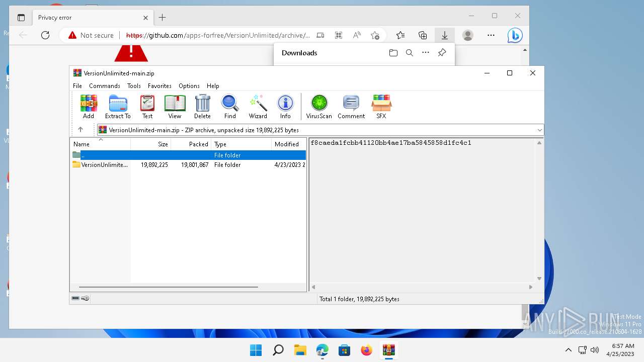The height and width of the screenshot is (362, 644).
Task: Refresh the Edge page
Action: (45, 35)
